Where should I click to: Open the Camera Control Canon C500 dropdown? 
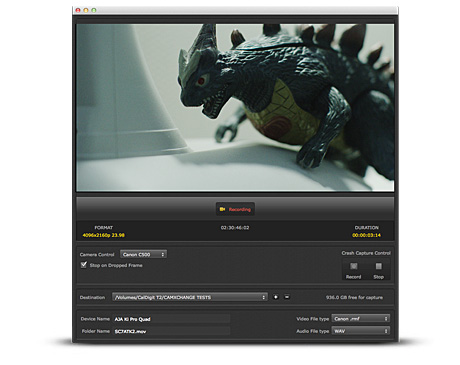pyautogui.click(x=143, y=254)
